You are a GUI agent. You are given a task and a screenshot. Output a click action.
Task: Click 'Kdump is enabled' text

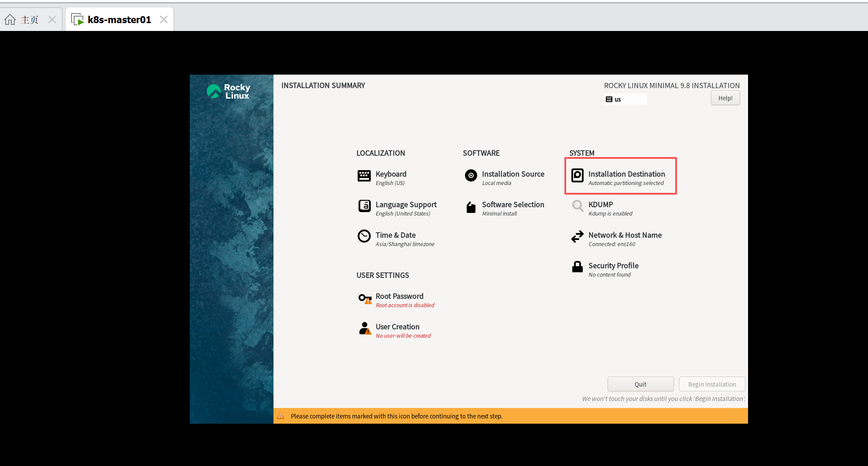pos(610,214)
